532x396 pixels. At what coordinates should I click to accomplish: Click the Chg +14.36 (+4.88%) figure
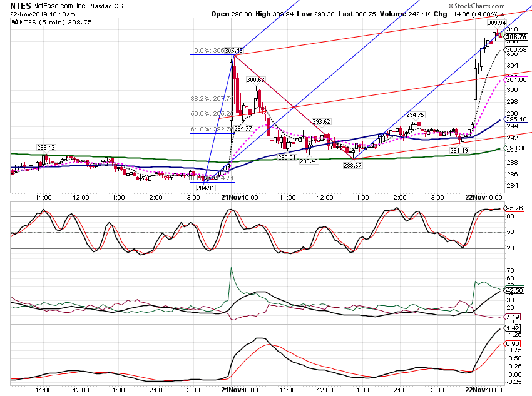click(x=466, y=14)
